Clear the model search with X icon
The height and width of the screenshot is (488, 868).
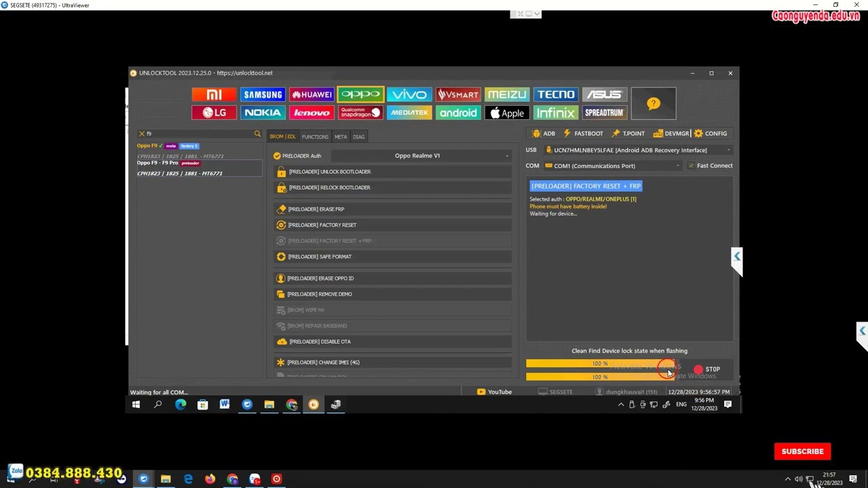[x=142, y=134]
